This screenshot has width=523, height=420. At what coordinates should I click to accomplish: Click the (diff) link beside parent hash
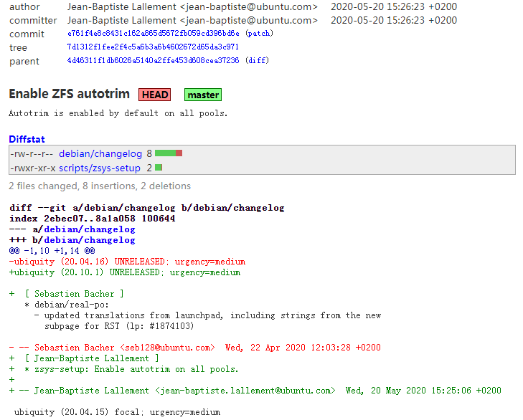[x=257, y=61]
